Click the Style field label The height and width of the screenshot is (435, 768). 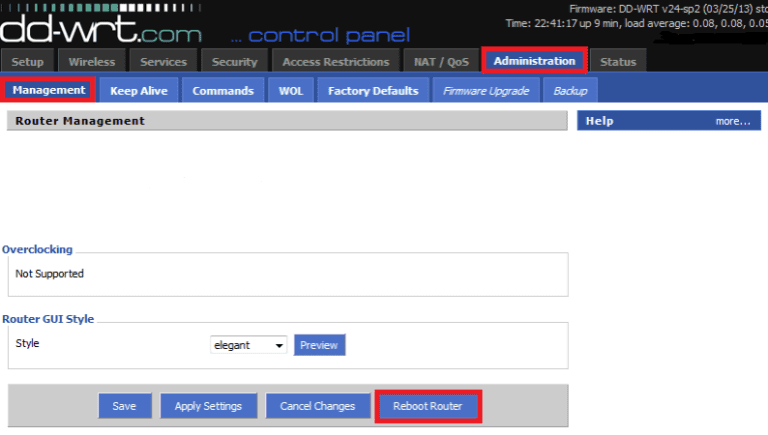click(27, 343)
